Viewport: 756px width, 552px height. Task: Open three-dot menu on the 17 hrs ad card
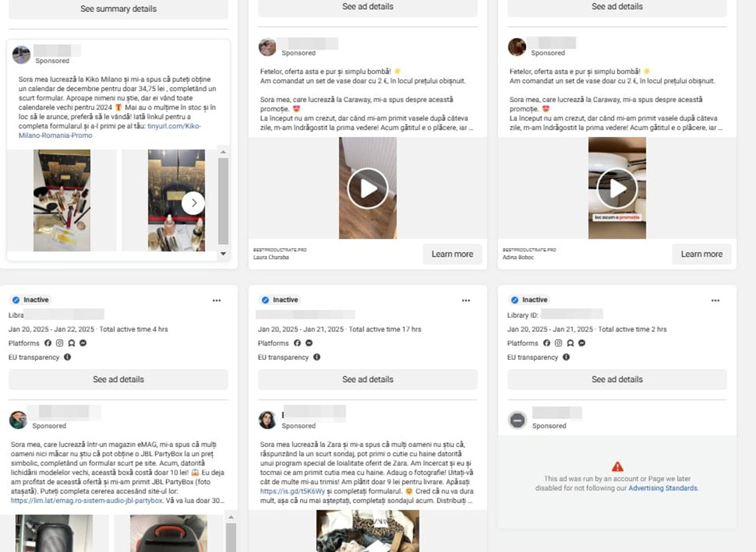point(466,300)
